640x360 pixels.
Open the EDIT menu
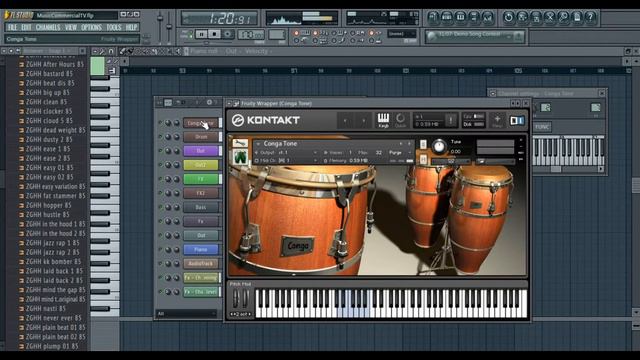26,27
